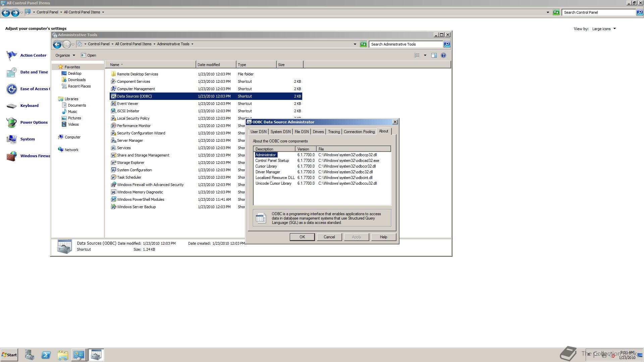Switch to the System DSN tab
Image resolution: width=644 pixels, height=362 pixels.
click(x=280, y=132)
